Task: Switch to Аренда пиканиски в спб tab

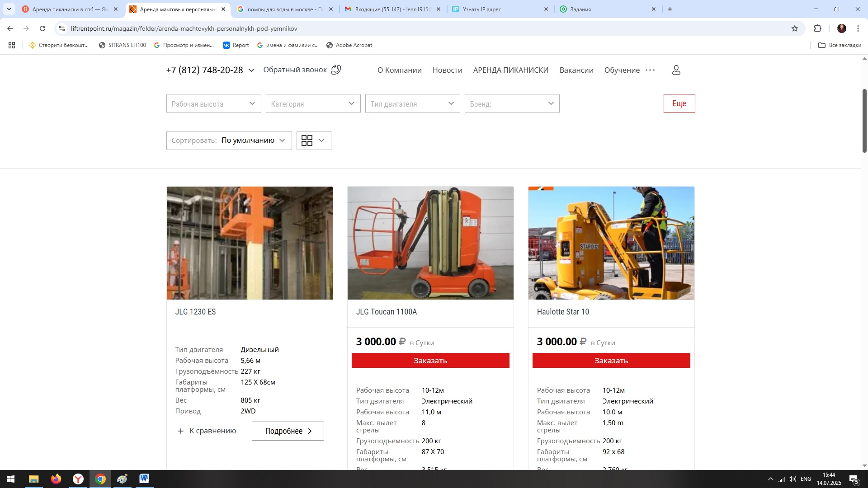Action: 70,9
